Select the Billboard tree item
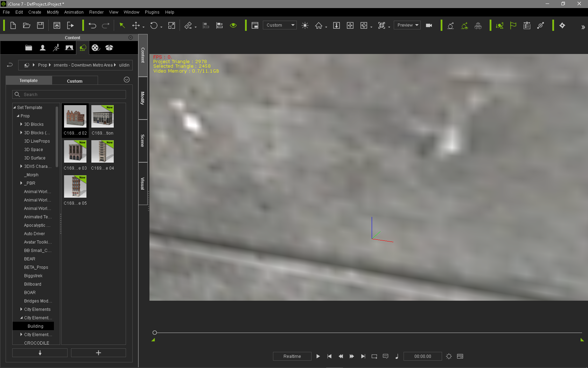The width and height of the screenshot is (588, 368). 33,284
